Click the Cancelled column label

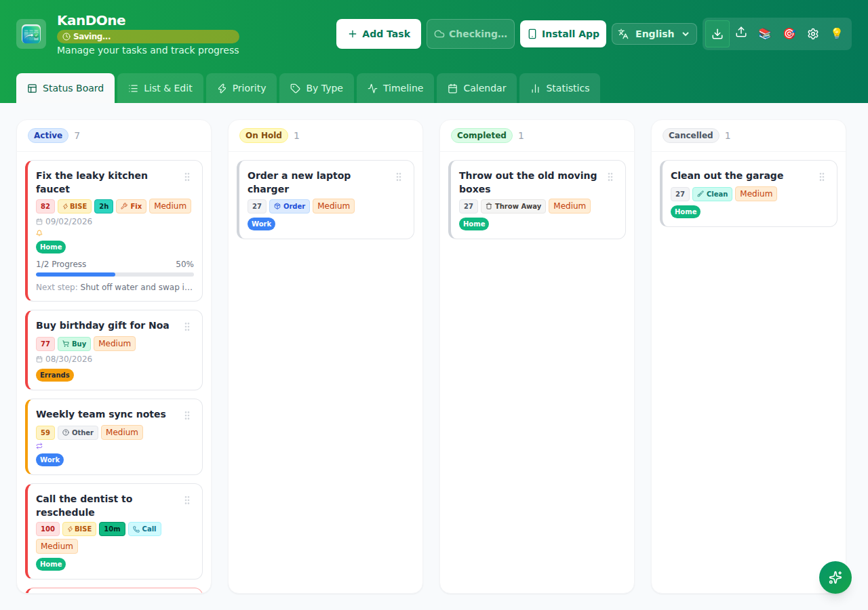point(690,136)
